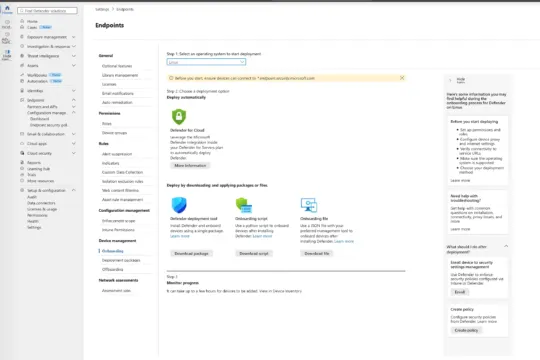
Task: Collapse the Endpoints section chevron
Action: 74,100
